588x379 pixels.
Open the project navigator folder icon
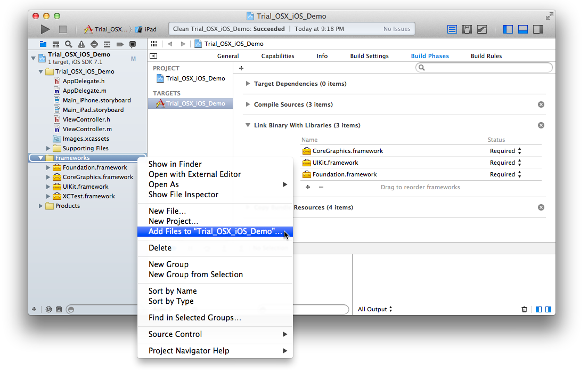(43, 44)
